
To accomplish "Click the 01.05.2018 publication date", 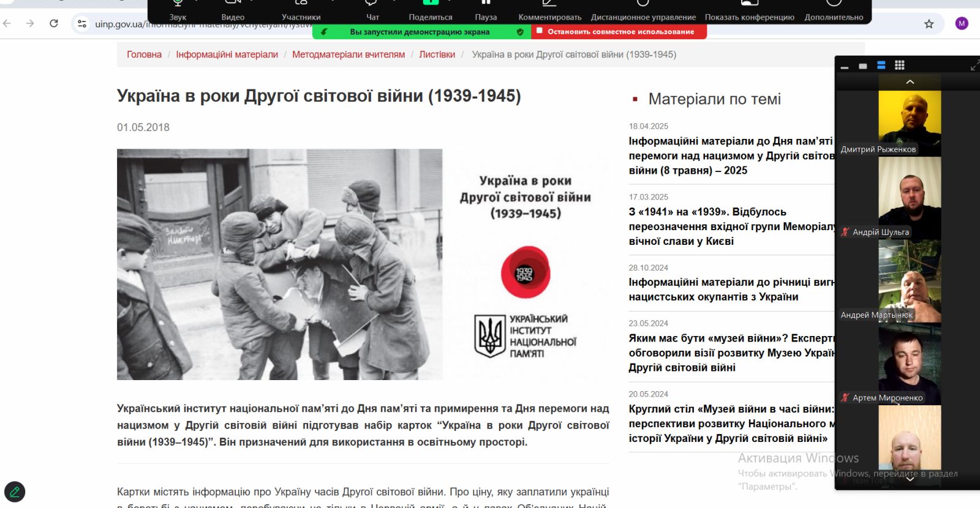I will [x=143, y=127].
